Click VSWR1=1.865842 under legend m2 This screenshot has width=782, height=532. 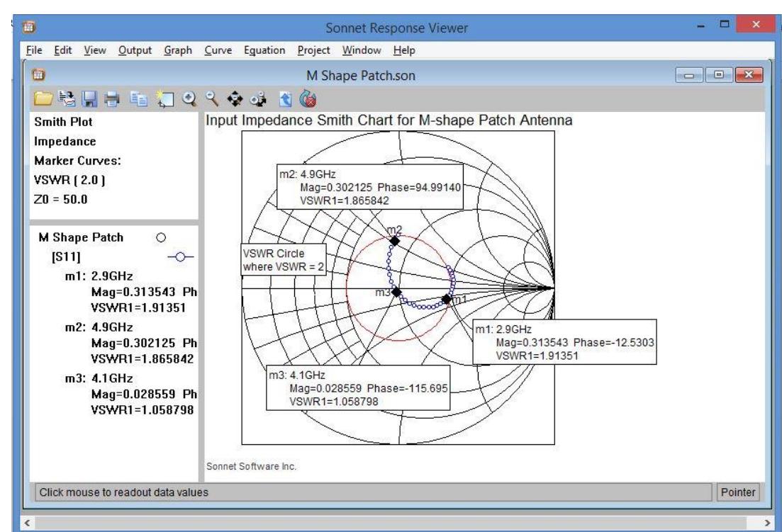point(142,359)
